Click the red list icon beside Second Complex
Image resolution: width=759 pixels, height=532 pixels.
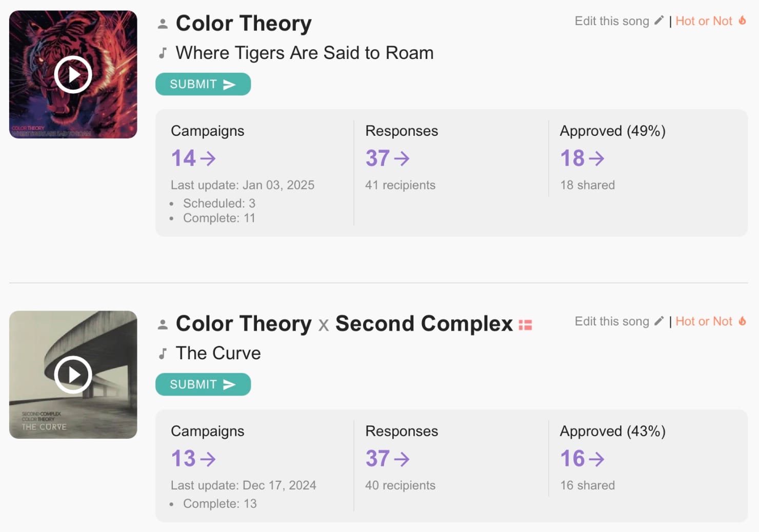[x=525, y=325]
